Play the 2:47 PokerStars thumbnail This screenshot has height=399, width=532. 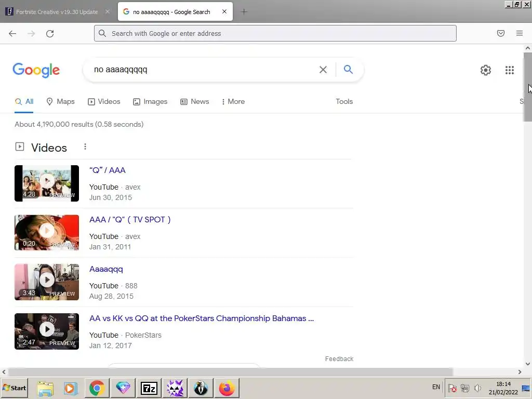[47, 331]
